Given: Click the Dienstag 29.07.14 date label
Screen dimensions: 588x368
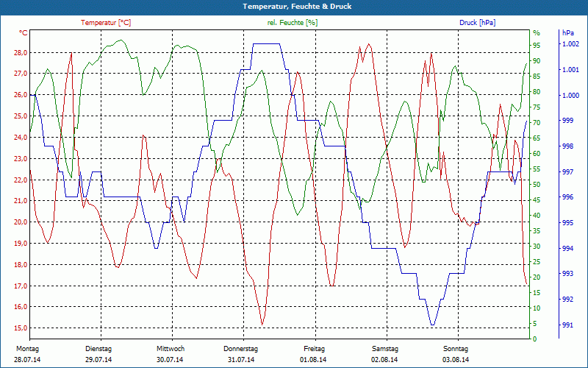Looking at the screenshot, I should coord(98,354).
